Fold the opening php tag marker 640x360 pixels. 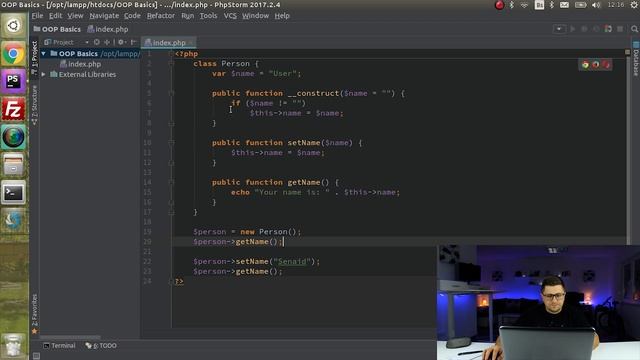[171, 53]
